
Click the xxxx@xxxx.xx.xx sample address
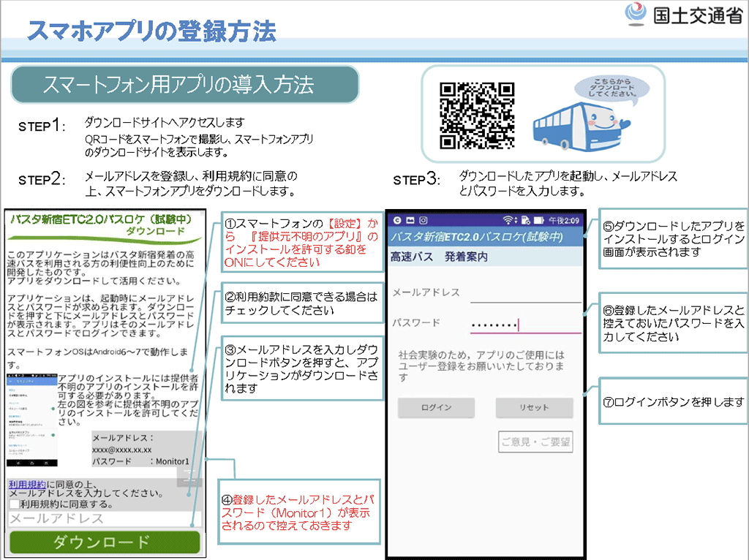pyautogui.click(x=122, y=450)
